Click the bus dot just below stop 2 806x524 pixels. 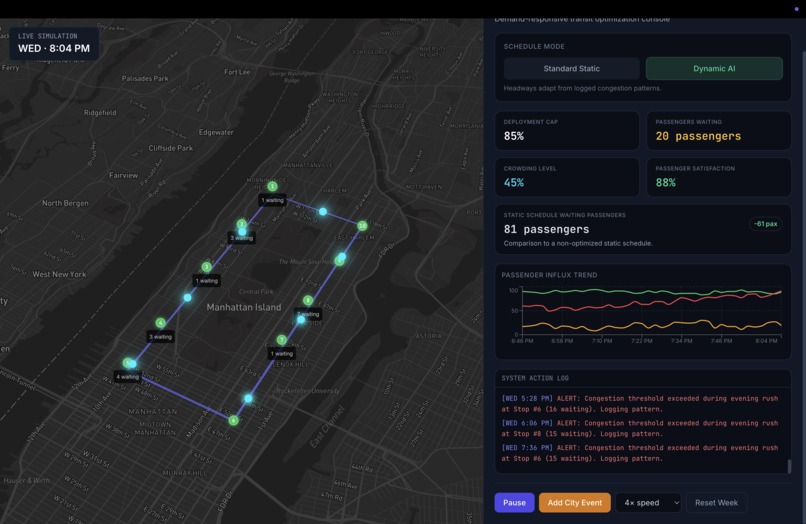(242, 232)
